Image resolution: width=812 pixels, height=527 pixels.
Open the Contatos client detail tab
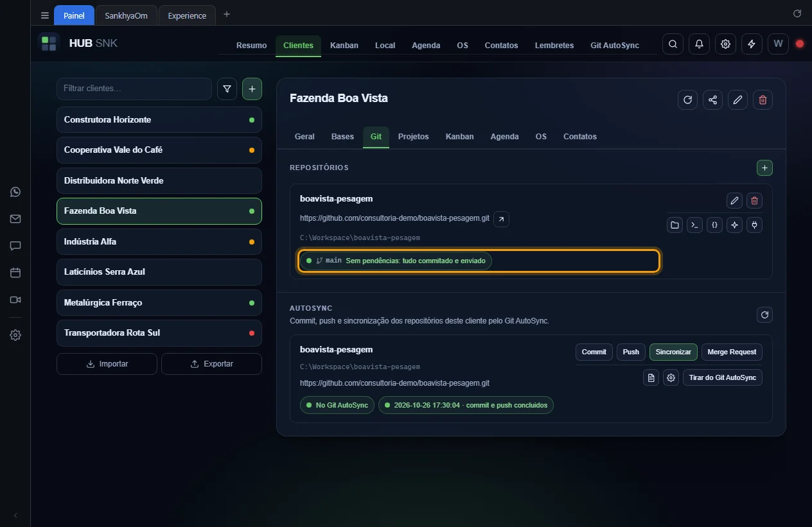(x=580, y=137)
